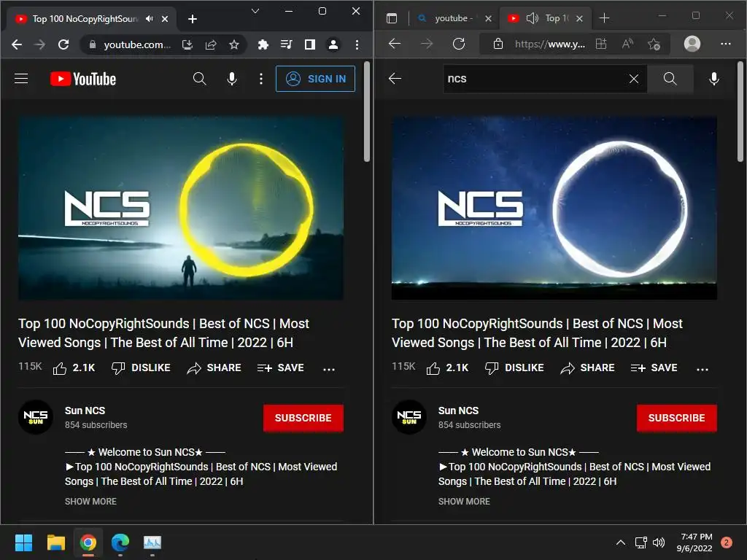
Task: Open a new tab in Edge
Action: (604, 18)
